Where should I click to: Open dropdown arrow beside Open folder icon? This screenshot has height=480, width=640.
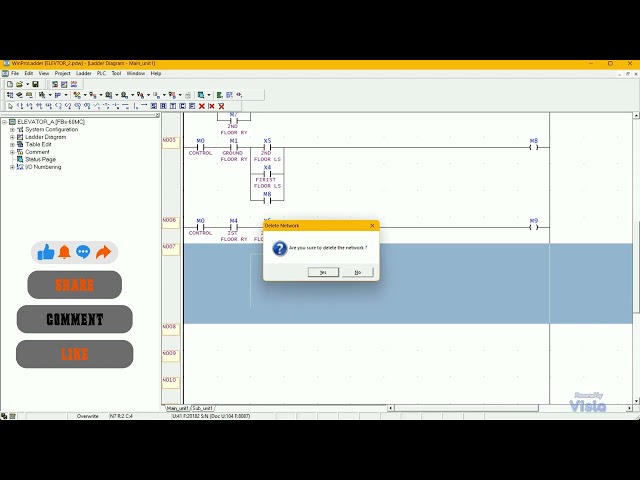[27, 84]
